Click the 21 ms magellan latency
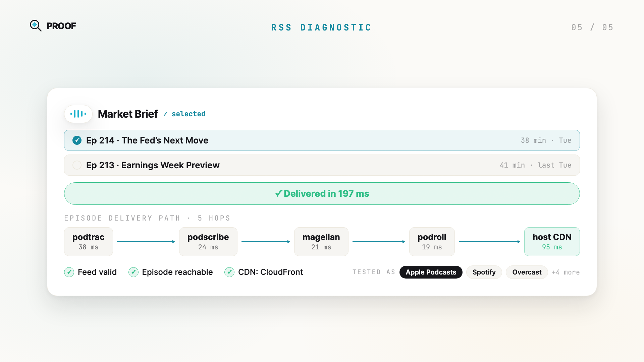This screenshot has height=362, width=644. pyautogui.click(x=321, y=247)
